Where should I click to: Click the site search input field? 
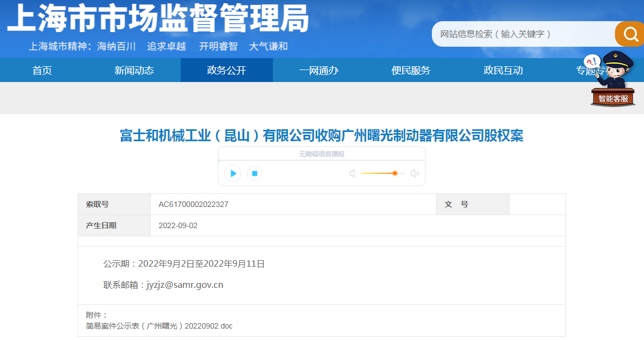pos(523,34)
